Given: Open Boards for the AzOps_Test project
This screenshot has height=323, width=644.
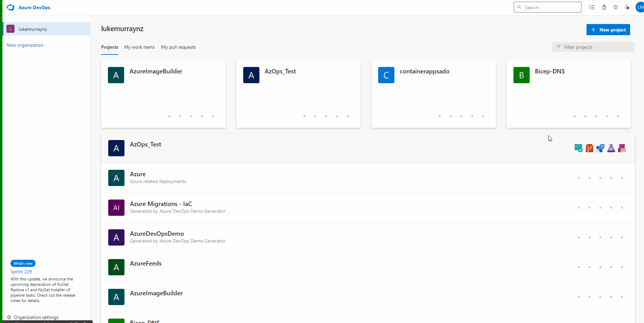Looking at the screenshot, I should point(578,148).
